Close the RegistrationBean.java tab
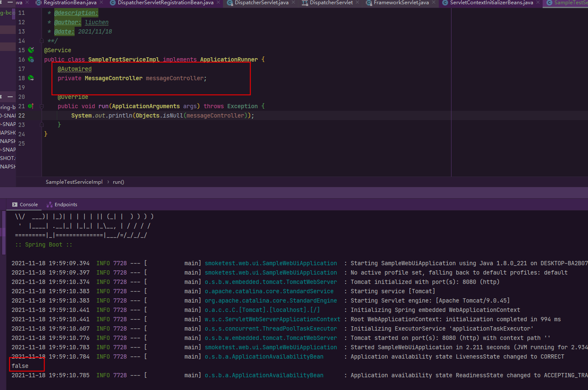588x390 pixels. click(x=101, y=3)
